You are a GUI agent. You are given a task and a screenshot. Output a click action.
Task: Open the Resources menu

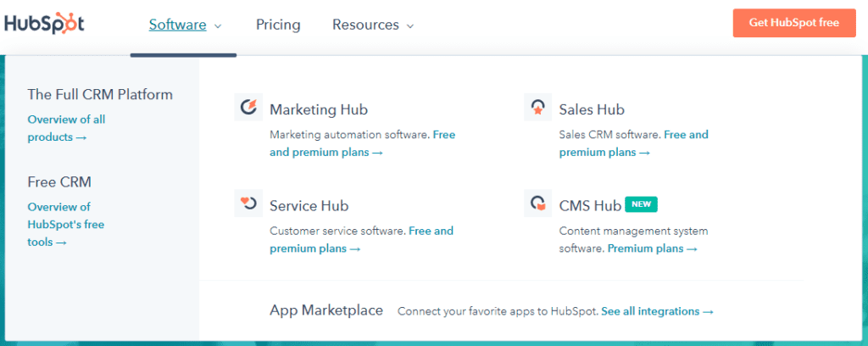tap(365, 25)
